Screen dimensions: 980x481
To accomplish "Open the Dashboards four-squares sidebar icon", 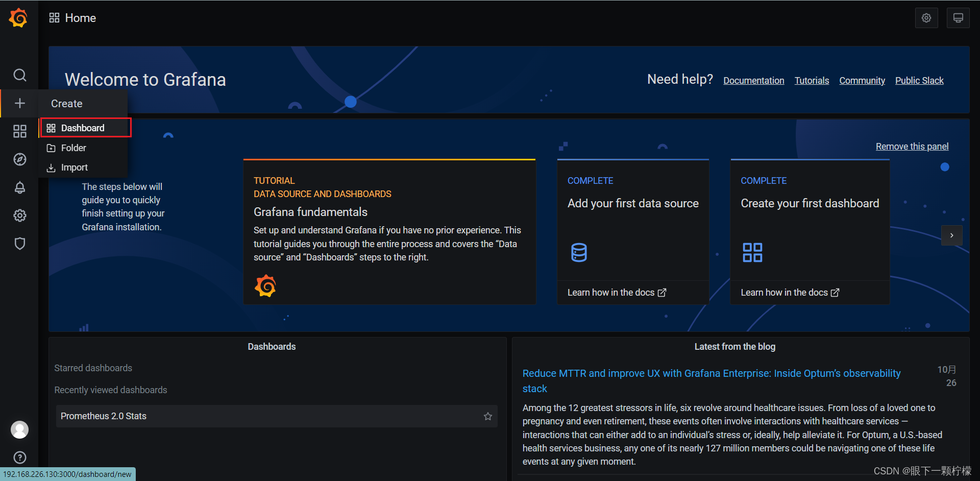I will point(19,131).
